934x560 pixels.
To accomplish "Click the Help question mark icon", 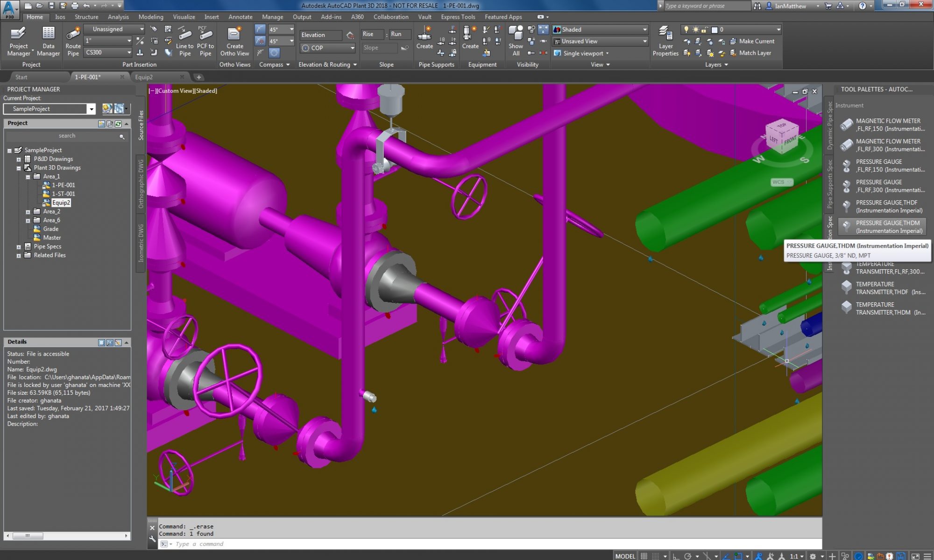I will 862,6.
